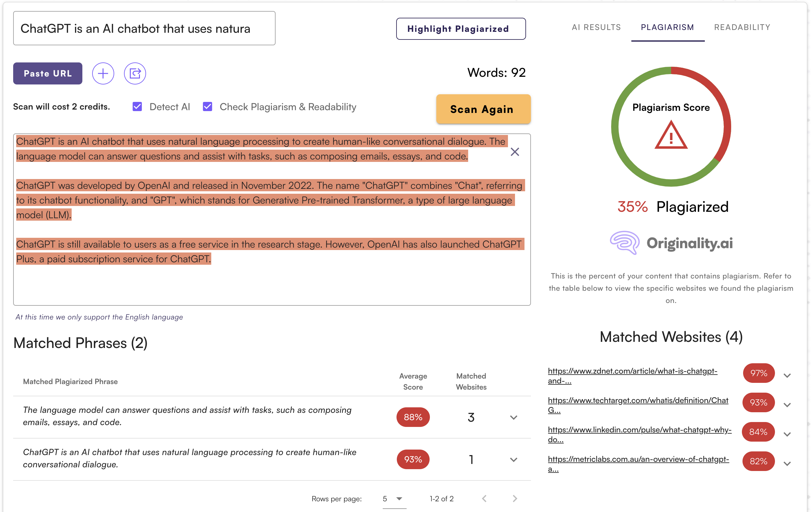
Task: Switch to the Readability tab
Action: (742, 28)
